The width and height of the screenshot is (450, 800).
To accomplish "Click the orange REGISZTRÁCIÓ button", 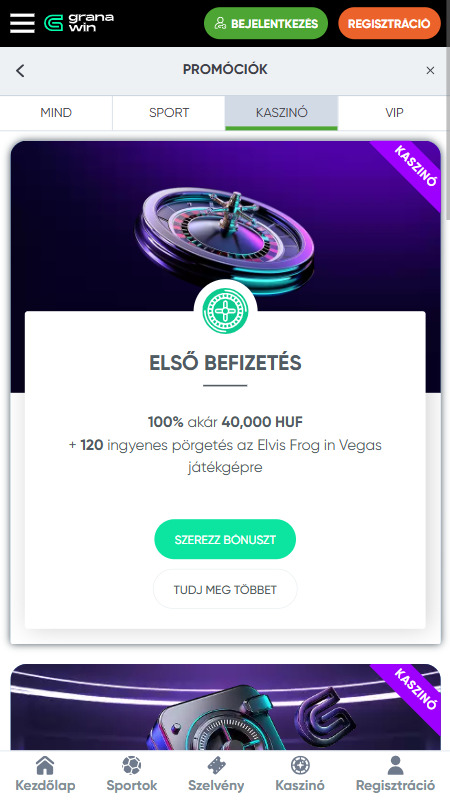I will coord(389,23).
